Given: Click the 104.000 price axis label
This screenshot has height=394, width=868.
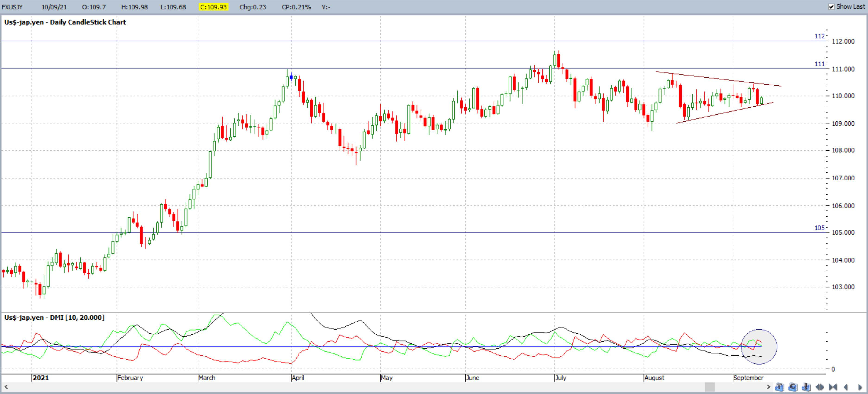Looking at the screenshot, I should click(843, 260).
